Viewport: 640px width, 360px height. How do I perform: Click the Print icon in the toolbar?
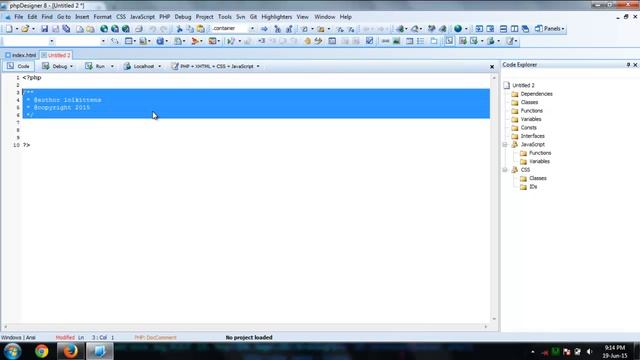[x=139, y=29]
